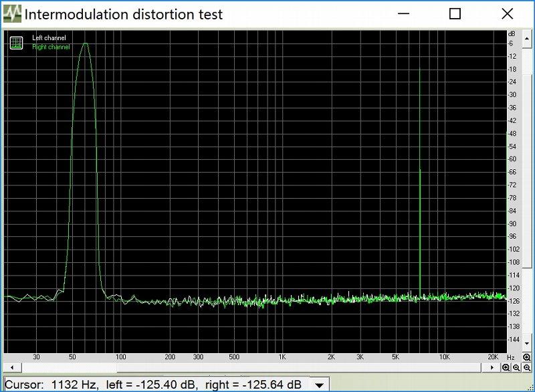This screenshot has height=392, width=535.
Task: Open the Cursor readout dropdown arrow
Action: point(319,385)
